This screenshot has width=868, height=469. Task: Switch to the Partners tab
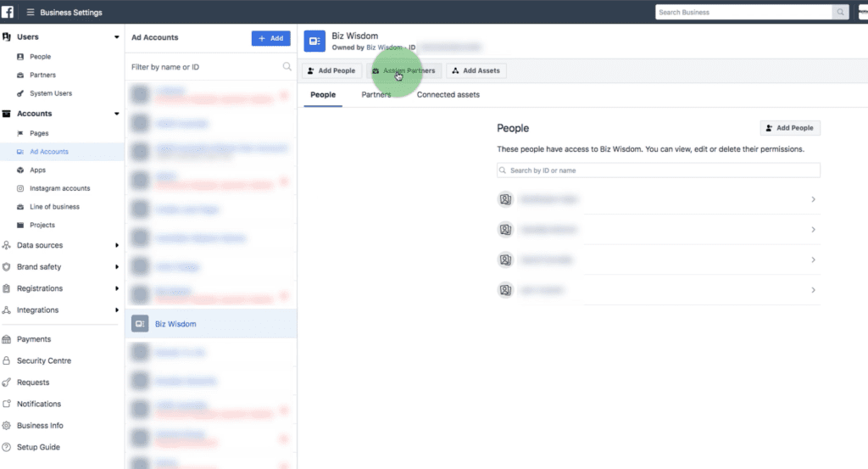click(376, 95)
